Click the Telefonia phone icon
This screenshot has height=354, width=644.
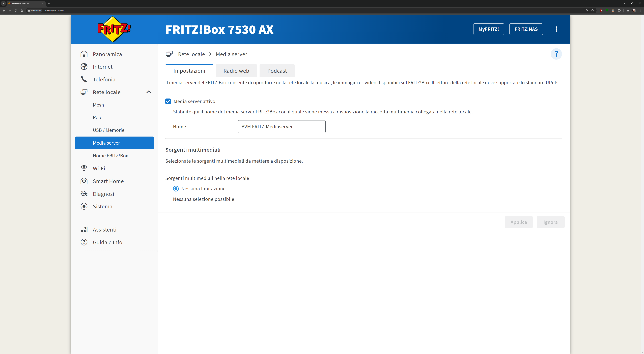coord(84,79)
